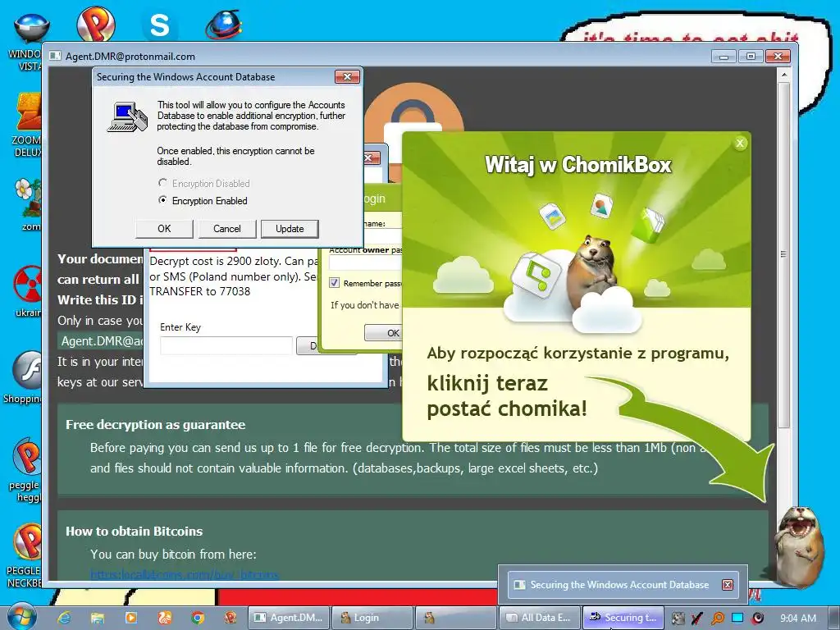840x630 pixels.
Task: Open Skype desktop icon
Action: pos(159,25)
